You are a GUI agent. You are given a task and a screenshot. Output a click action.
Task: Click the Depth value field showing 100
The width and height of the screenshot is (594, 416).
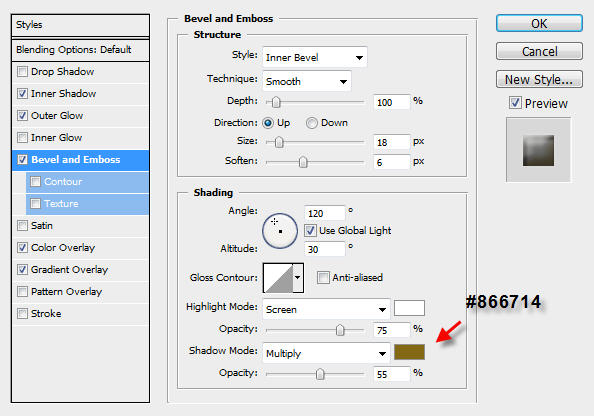tap(392, 102)
